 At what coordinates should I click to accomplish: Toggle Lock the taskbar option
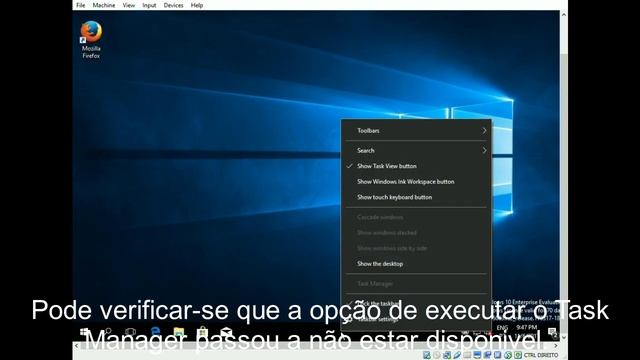point(416,303)
